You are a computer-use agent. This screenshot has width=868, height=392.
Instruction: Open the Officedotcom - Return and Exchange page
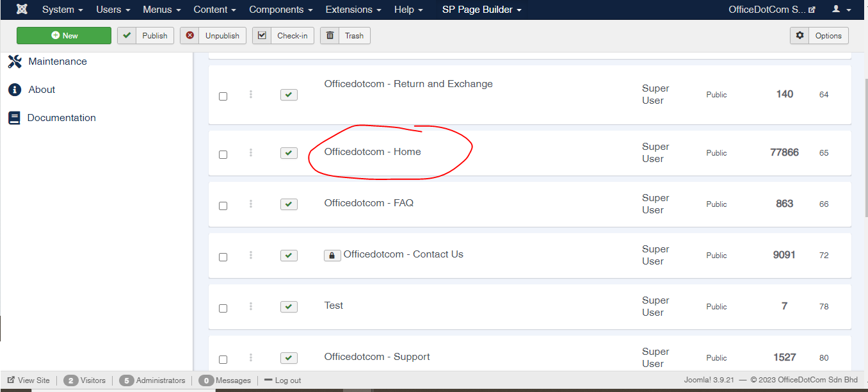[408, 84]
